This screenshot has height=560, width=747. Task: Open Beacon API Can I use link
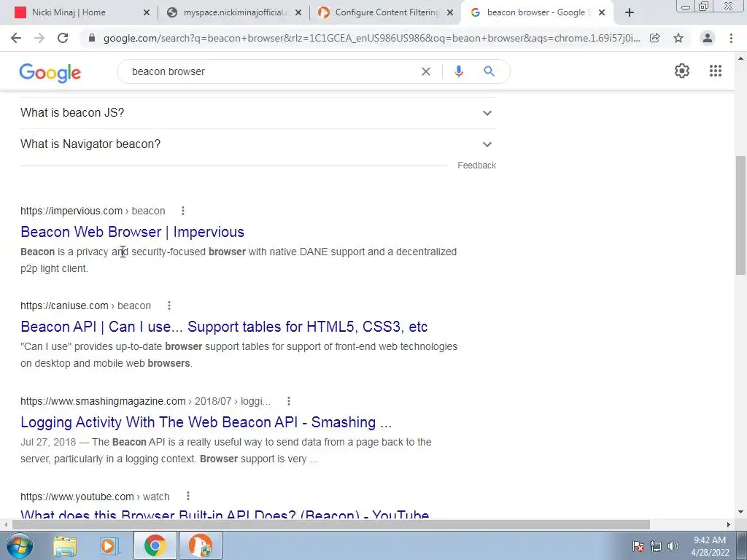pyautogui.click(x=224, y=327)
